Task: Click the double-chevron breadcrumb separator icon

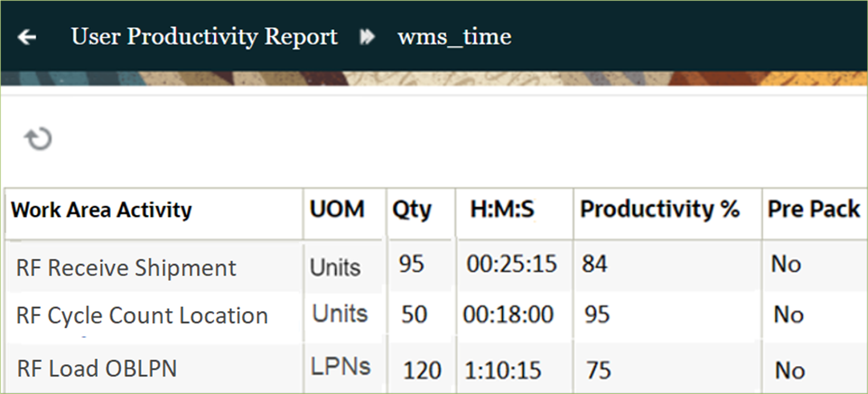Action: click(368, 36)
